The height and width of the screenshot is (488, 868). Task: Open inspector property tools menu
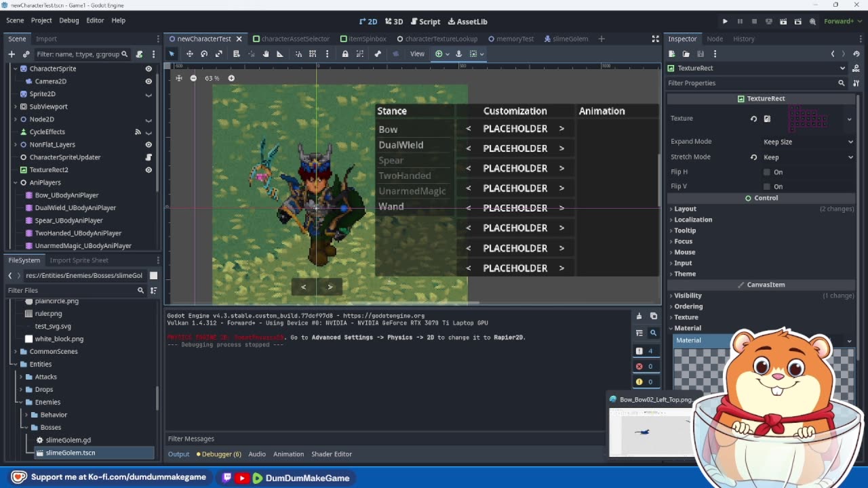point(856,83)
